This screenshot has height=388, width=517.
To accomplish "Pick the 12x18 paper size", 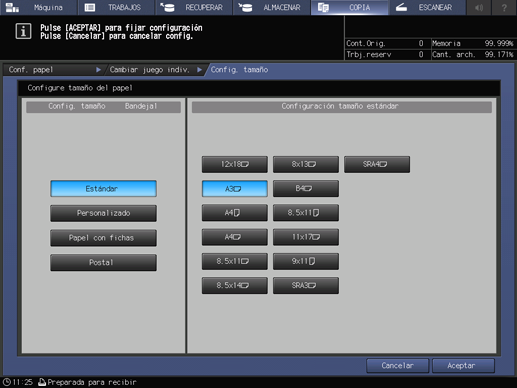I will (x=235, y=164).
